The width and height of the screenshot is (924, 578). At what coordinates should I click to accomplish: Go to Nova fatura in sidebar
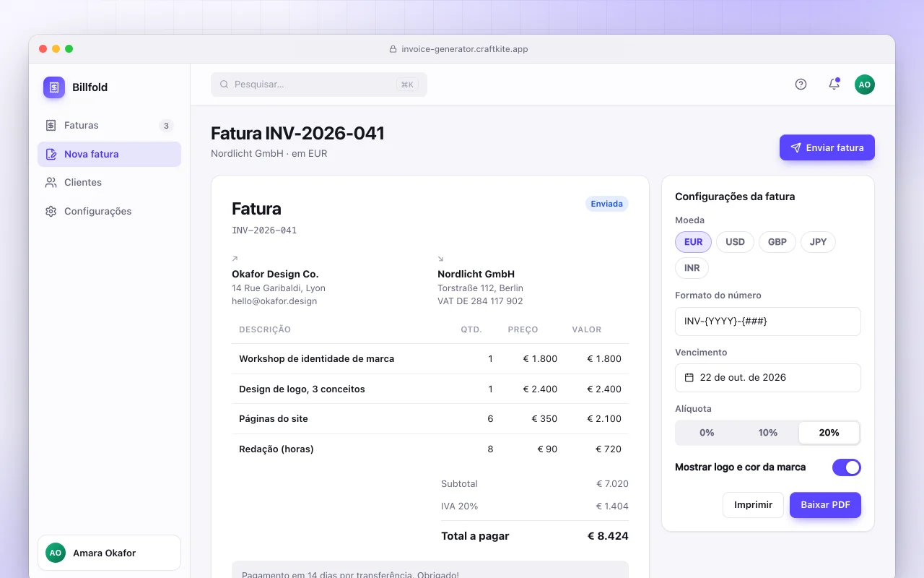point(109,155)
